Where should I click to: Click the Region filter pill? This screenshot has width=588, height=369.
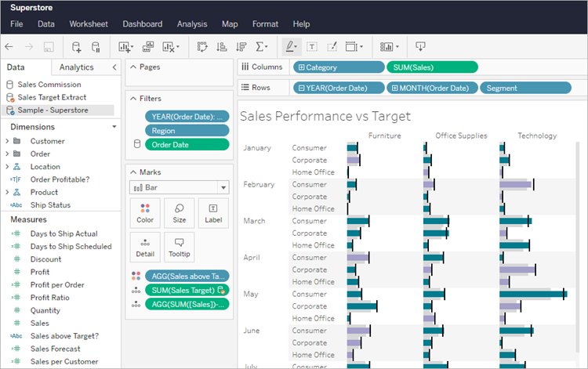click(x=187, y=131)
